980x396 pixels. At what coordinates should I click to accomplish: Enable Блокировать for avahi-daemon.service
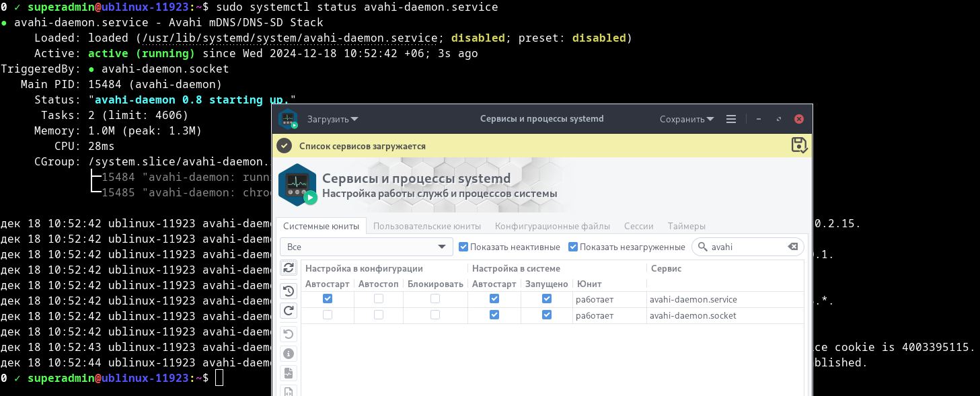tap(435, 299)
